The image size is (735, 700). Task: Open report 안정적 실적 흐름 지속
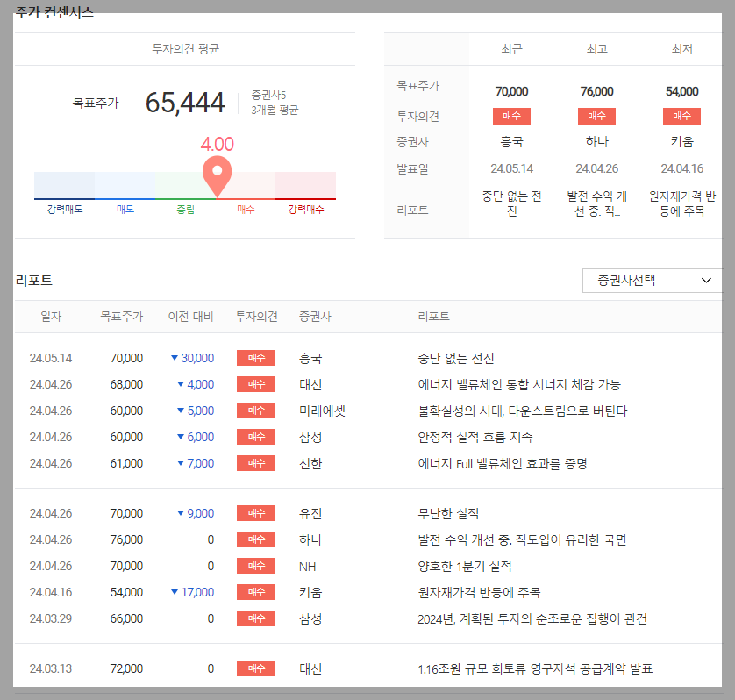coord(475,437)
